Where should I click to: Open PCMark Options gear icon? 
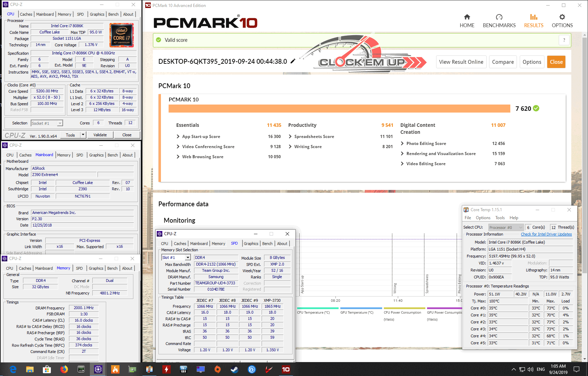click(562, 17)
